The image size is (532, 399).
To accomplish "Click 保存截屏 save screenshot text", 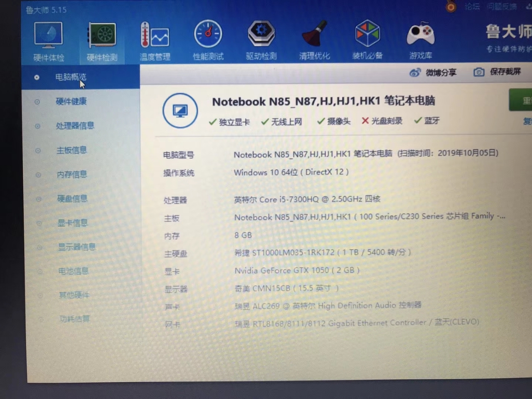I will tap(505, 71).
